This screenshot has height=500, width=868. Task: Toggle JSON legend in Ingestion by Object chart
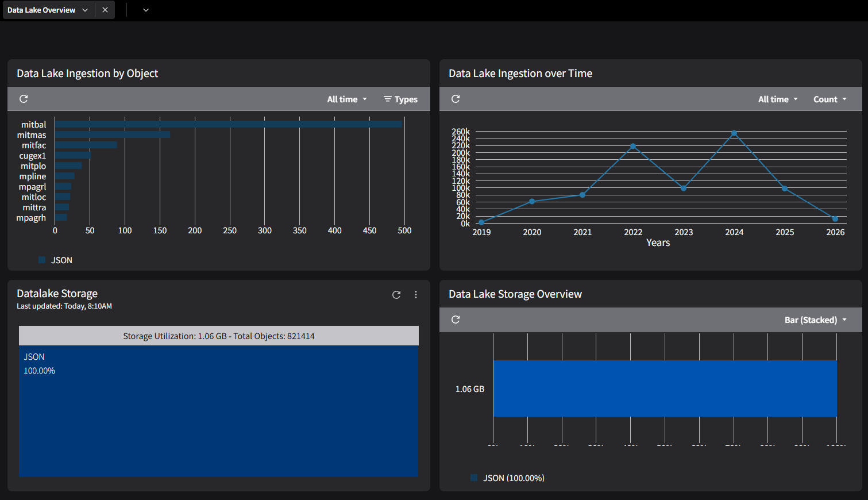point(56,260)
